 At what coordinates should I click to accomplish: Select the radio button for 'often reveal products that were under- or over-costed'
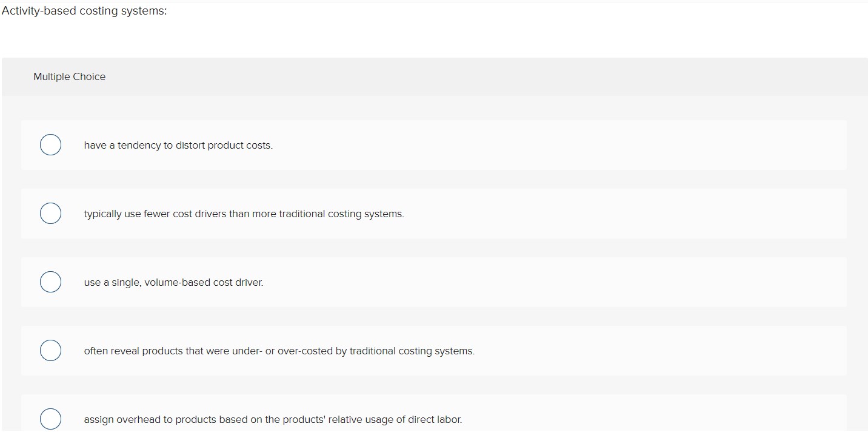tap(50, 350)
